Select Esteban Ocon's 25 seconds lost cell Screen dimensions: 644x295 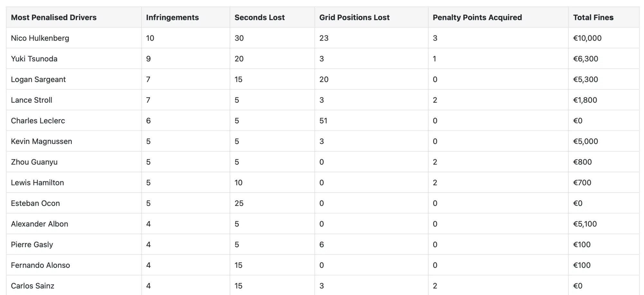tap(239, 203)
